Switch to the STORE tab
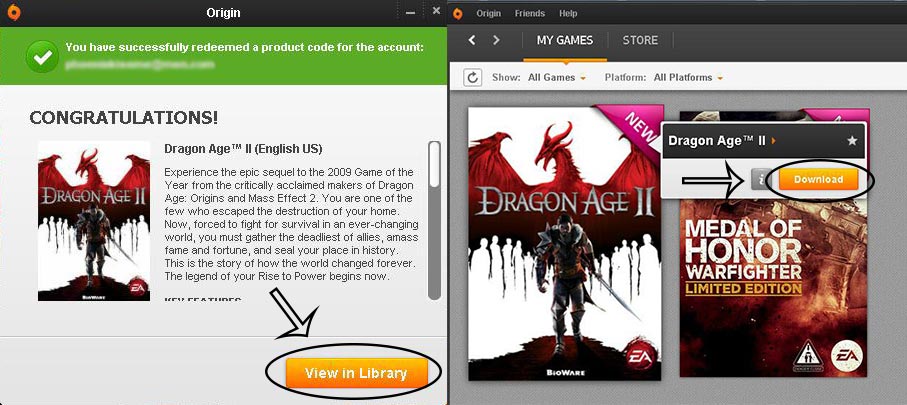This screenshot has width=907, height=405. (x=640, y=40)
